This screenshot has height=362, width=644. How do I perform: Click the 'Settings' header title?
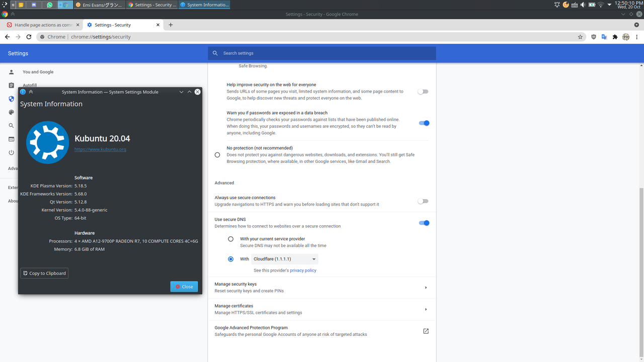(x=18, y=53)
